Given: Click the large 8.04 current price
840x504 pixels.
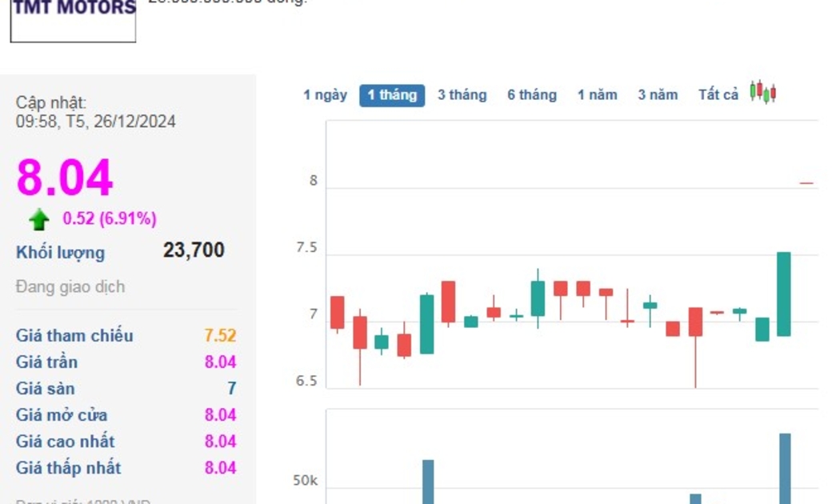Looking at the screenshot, I should click(x=65, y=178).
